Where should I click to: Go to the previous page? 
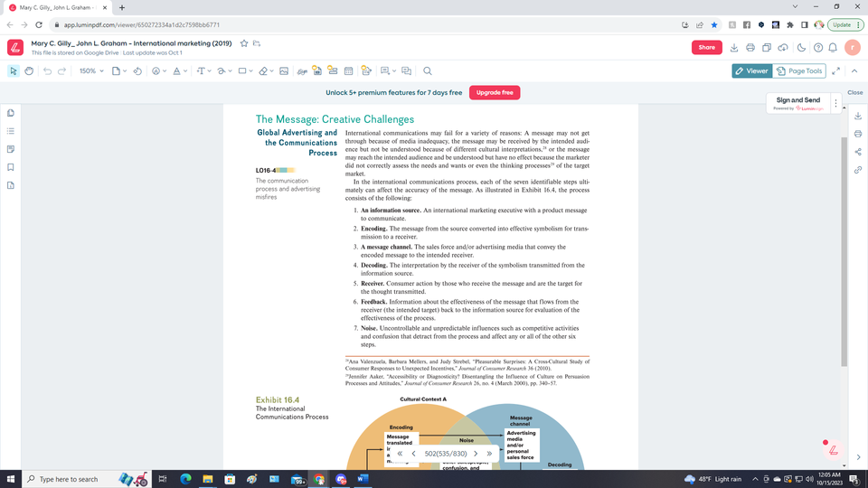point(413,454)
